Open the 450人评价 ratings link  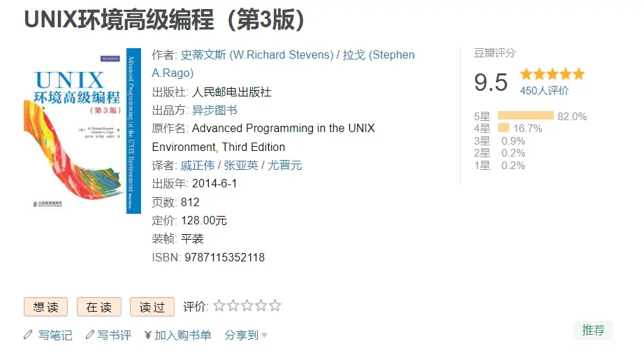544,91
